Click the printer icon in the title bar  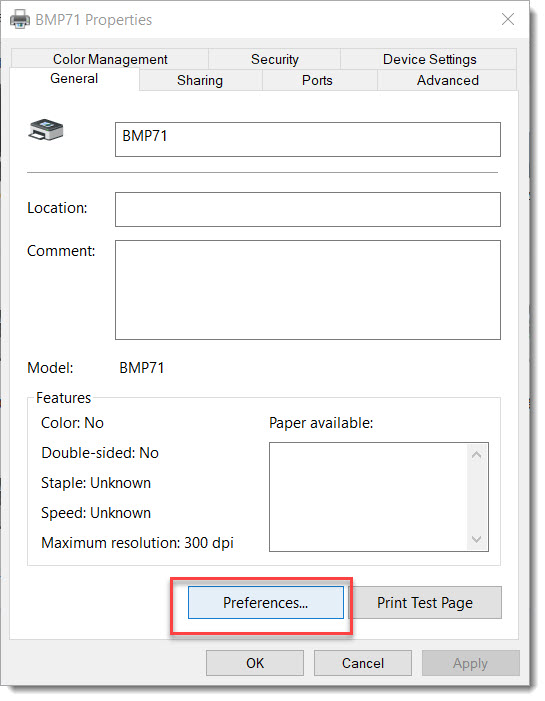(x=20, y=20)
